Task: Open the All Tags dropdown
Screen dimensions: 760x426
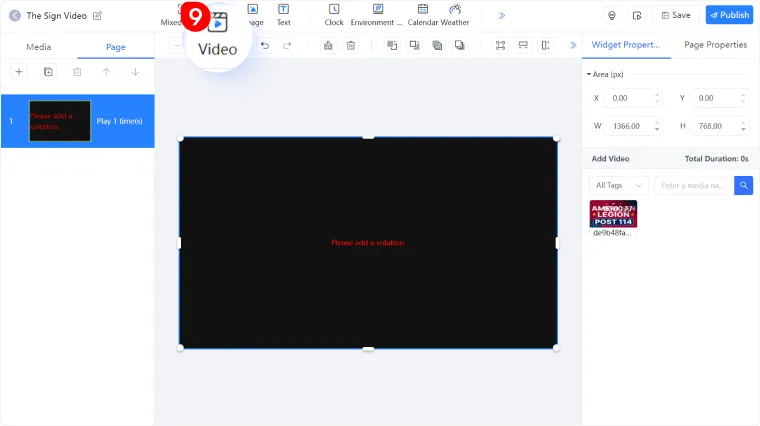Action: pyautogui.click(x=618, y=185)
